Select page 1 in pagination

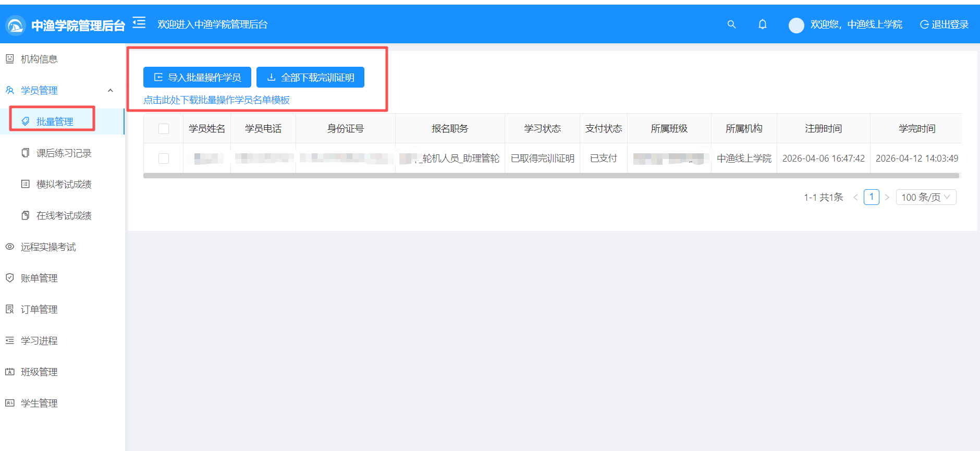871,197
